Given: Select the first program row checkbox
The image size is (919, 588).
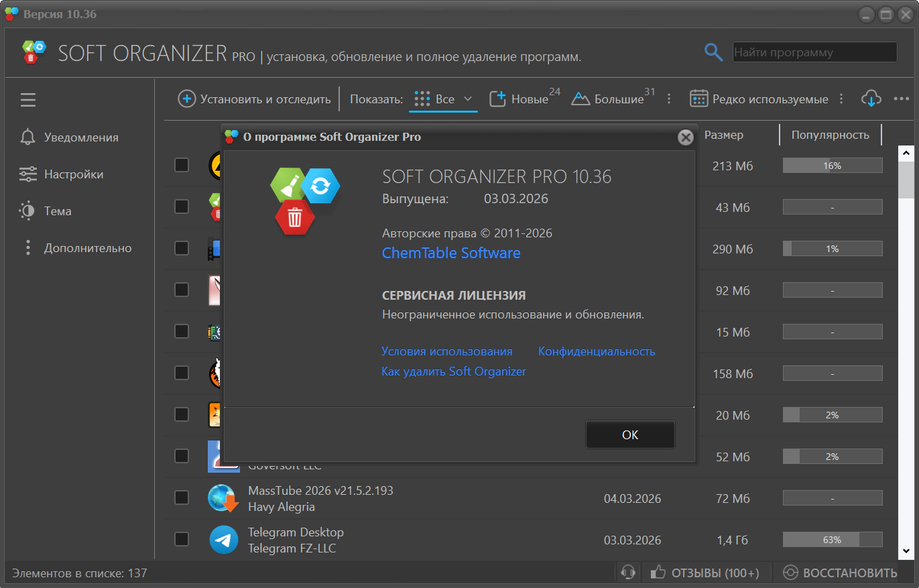Looking at the screenshot, I should [182, 165].
